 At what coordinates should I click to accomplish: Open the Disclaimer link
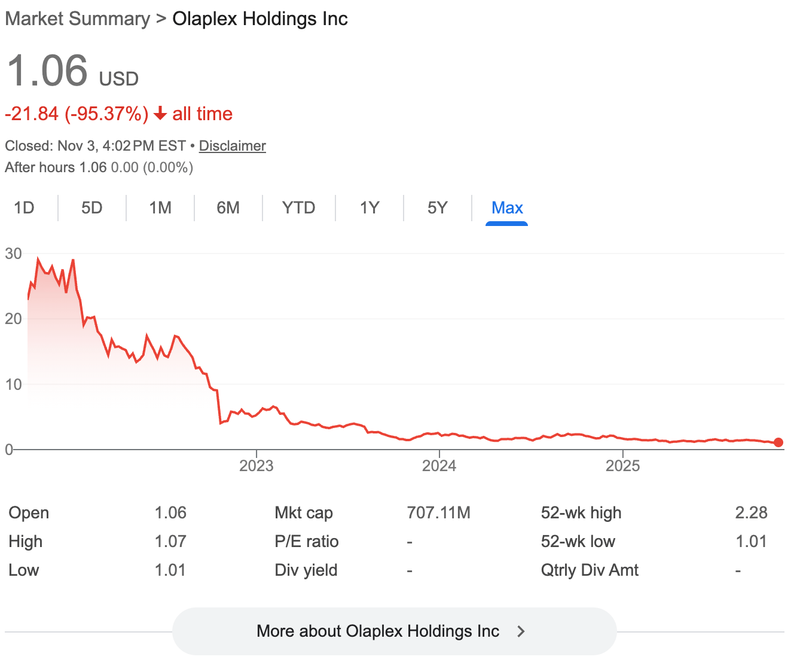[232, 146]
